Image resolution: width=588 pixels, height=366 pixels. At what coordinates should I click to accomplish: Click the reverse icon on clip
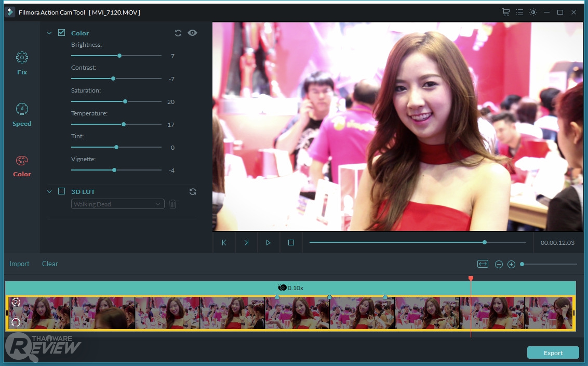16,322
